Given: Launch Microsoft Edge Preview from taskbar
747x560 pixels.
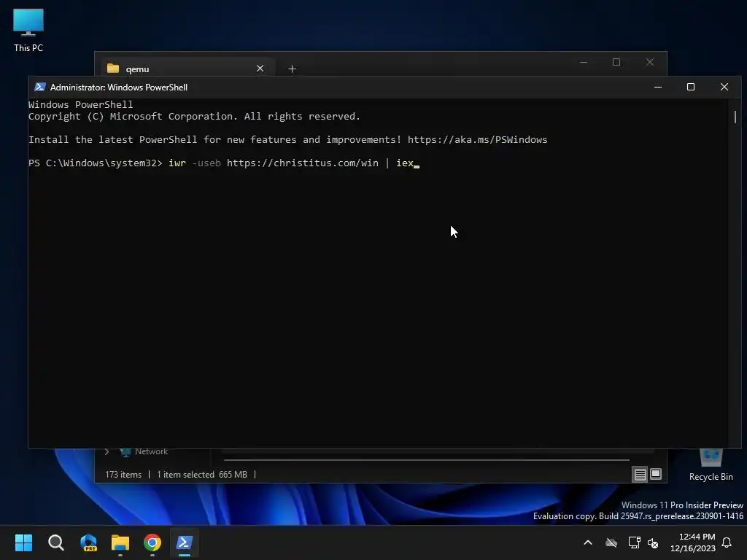Looking at the screenshot, I should click(x=88, y=542).
